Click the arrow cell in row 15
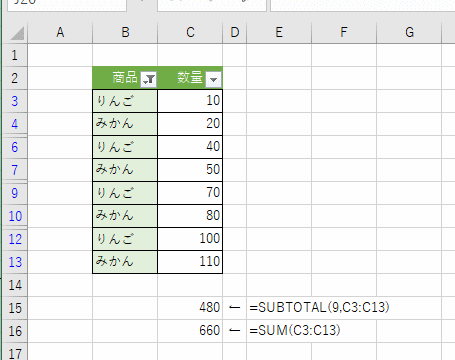Image resolution: width=455 pixels, height=360 pixels. tap(235, 308)
